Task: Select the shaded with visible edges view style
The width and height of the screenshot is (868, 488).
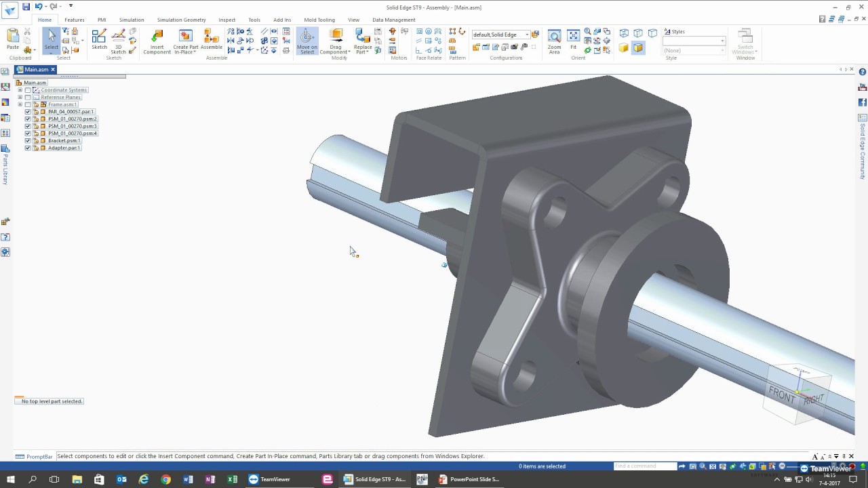Action: click(x=638, y=47)
